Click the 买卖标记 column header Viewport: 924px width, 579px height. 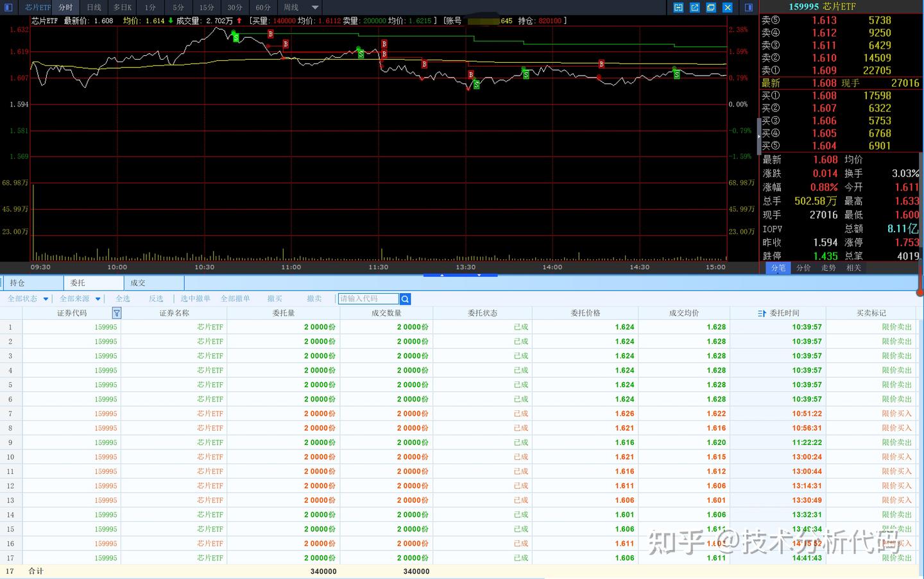pos(871,313)
